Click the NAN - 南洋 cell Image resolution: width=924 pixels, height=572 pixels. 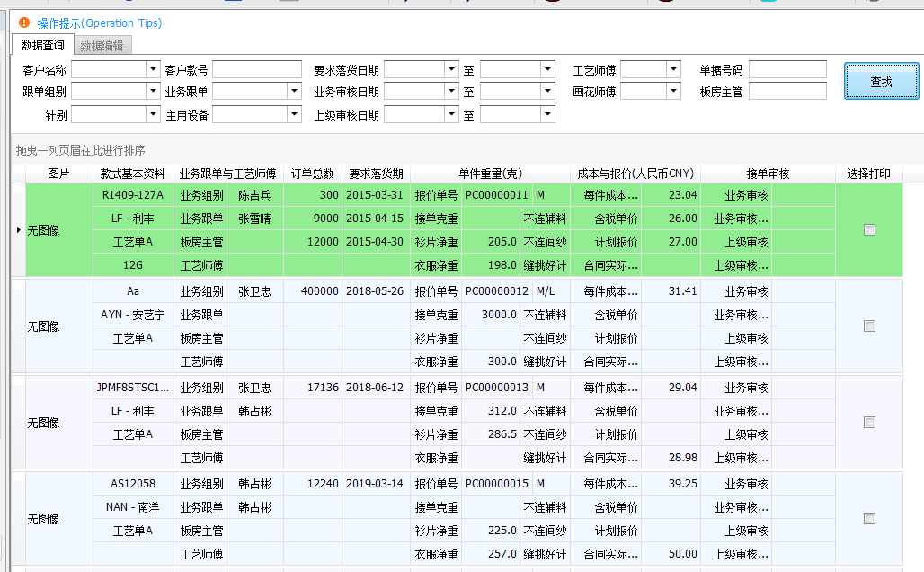[133, 507]
